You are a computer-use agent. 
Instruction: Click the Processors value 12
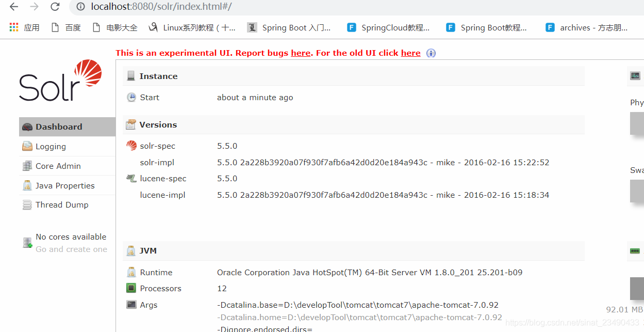222,288
